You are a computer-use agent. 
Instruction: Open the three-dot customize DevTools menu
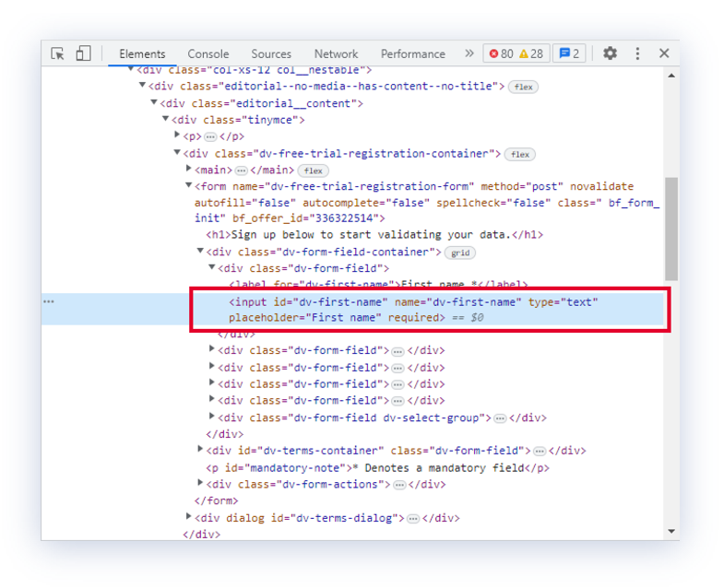coord(637,53)
